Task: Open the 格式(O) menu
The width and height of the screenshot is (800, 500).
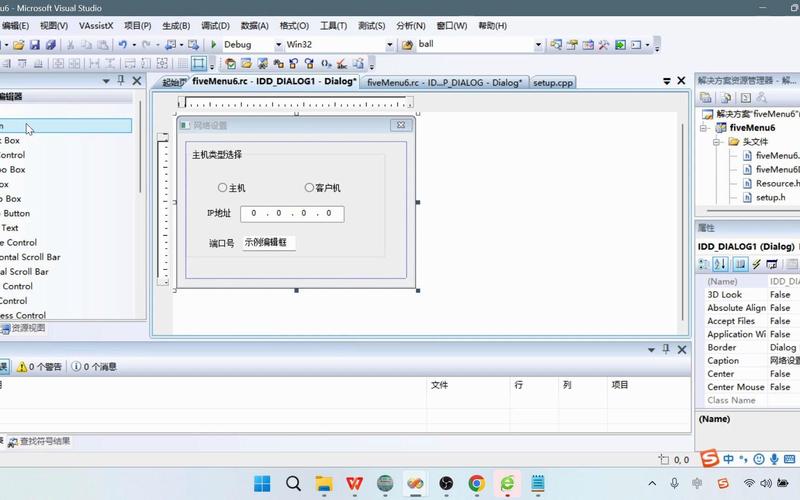Action: [294, 26]
